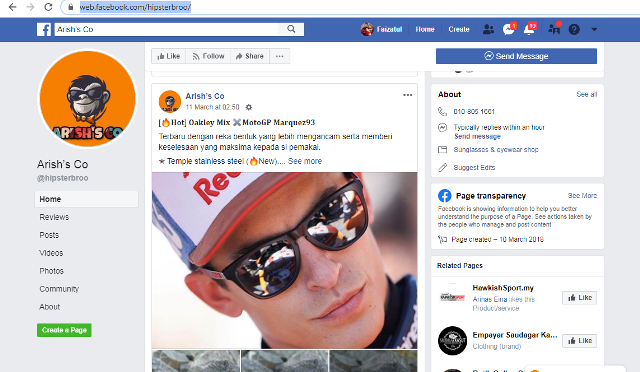Click the messenger reply-time icon
Screen dimensions: 640x372
[442, 127]
